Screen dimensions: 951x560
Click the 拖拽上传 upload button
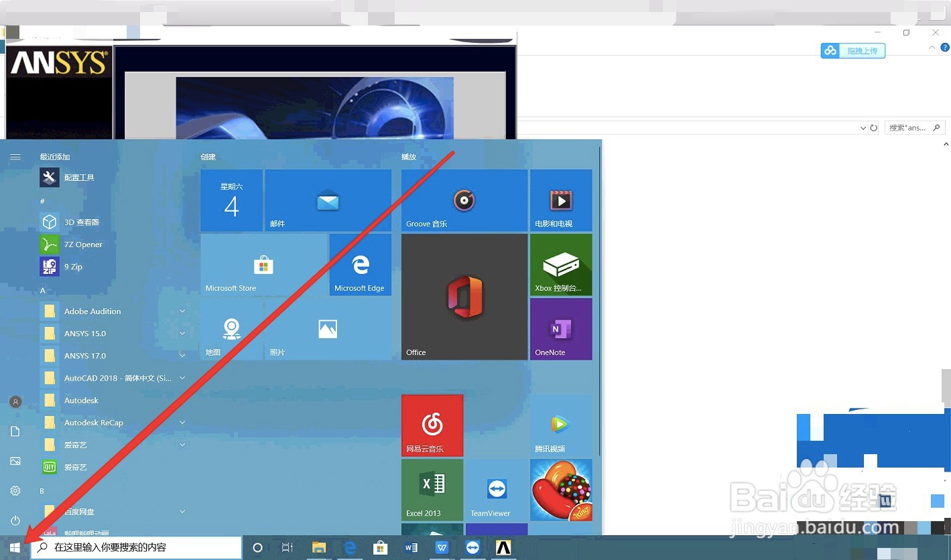click(x=852, y=51)
